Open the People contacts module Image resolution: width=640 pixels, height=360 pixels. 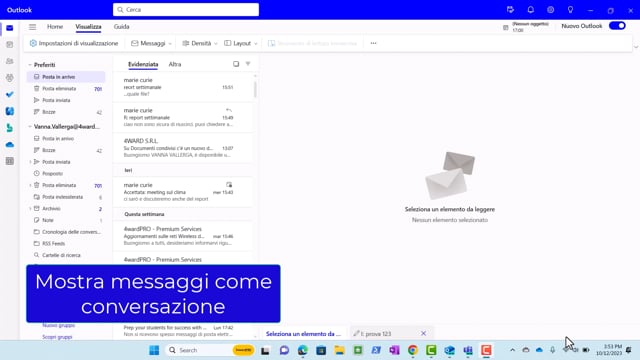[10, 61]
